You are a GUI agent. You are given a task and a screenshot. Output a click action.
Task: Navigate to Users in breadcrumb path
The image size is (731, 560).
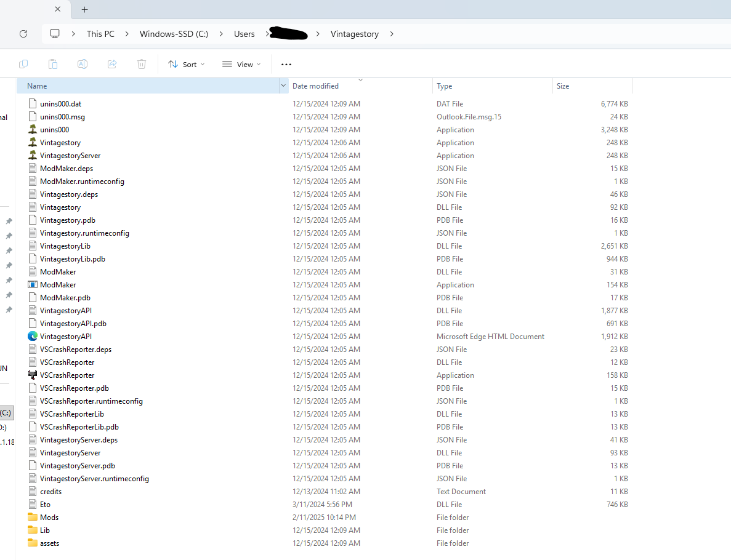(244, 34)
